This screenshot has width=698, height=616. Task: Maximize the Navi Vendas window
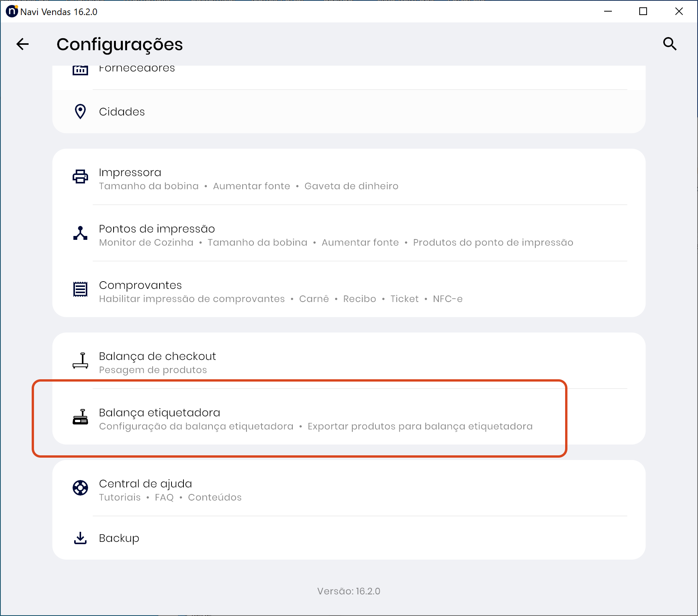point(643,12)
